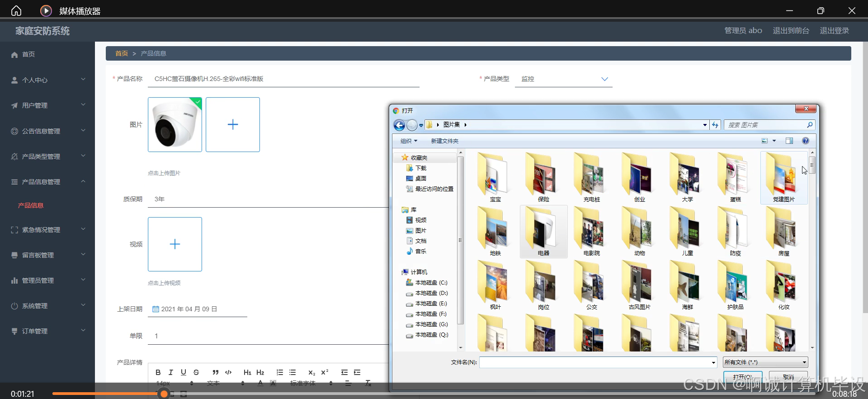Toggle italic formatting in the editor
Screen dimensions: 868x399
coord(170,372)
